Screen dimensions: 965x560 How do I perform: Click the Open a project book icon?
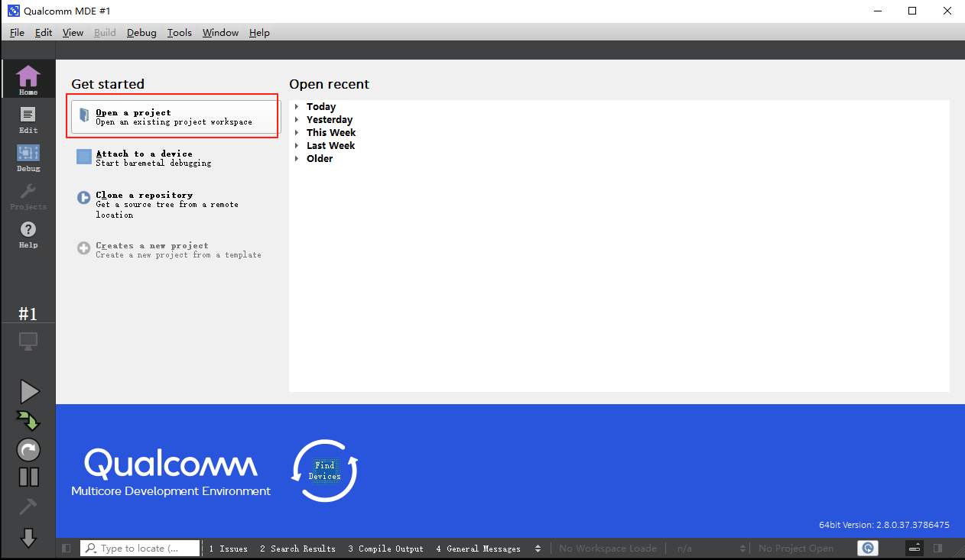tap(84, 116)
